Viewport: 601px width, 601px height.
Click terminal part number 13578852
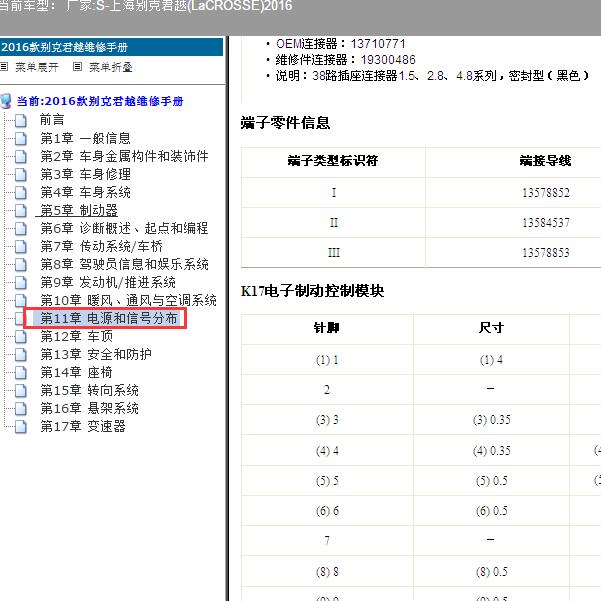pos(546,193)
